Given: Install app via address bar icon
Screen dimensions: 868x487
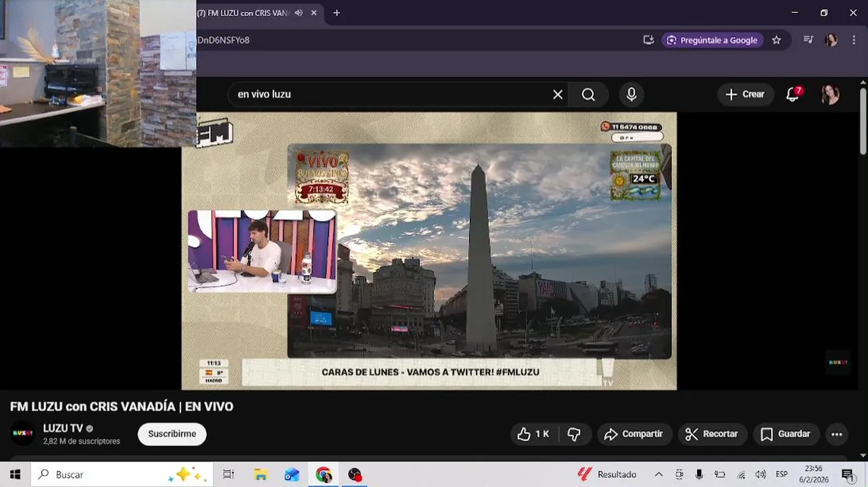Looking at the screenshot, I should click(x=648, y=40).
